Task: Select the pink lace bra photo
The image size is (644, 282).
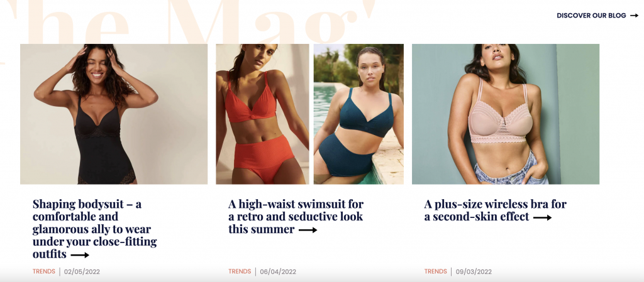Action: click(x=506, y=114)
